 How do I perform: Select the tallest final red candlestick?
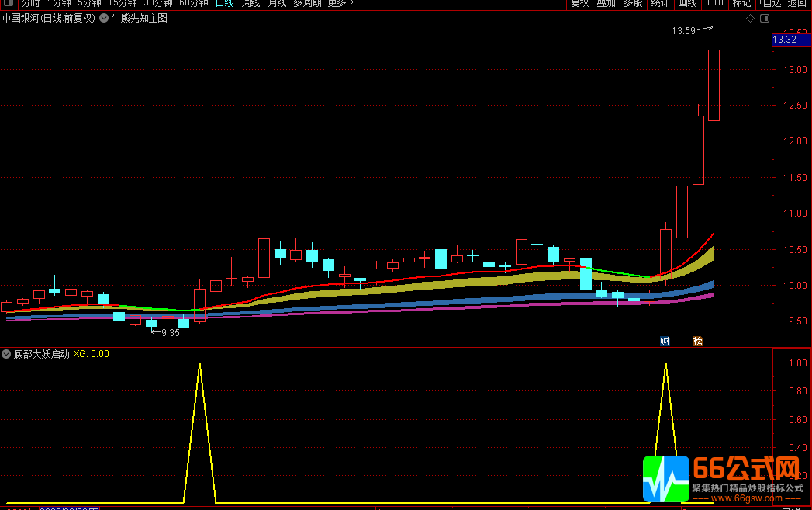[x=714, y=85]
